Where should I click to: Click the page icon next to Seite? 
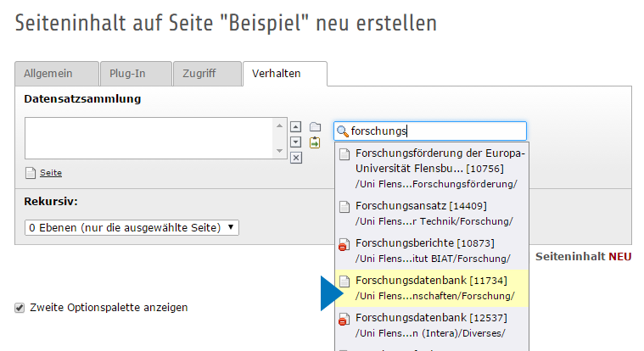(x=31, y=173)
